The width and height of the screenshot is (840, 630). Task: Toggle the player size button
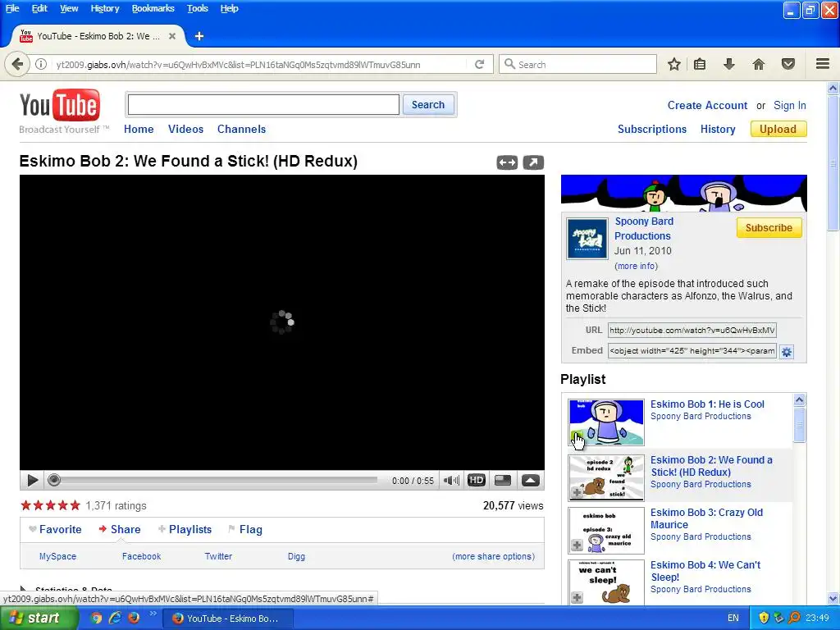pos(503,480)
